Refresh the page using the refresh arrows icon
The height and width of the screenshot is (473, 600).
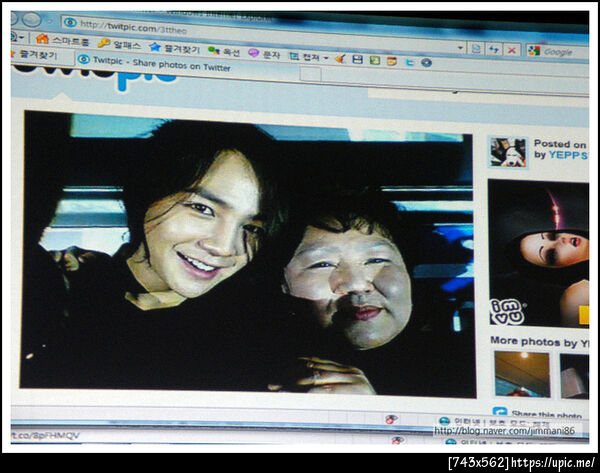coord(494,49)
